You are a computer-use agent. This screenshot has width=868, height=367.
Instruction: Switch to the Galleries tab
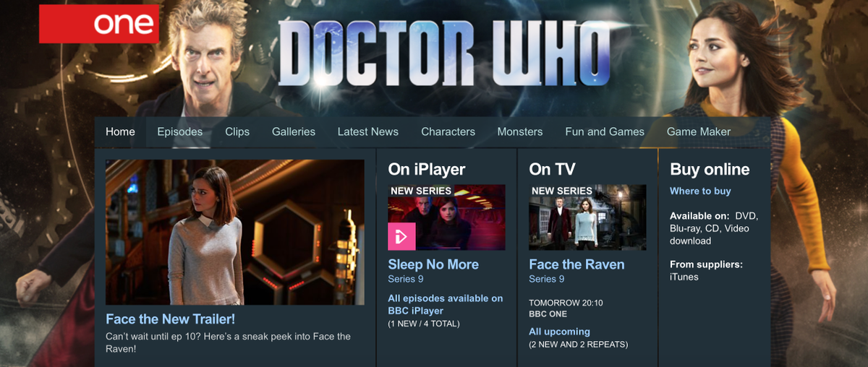(294, 131)
